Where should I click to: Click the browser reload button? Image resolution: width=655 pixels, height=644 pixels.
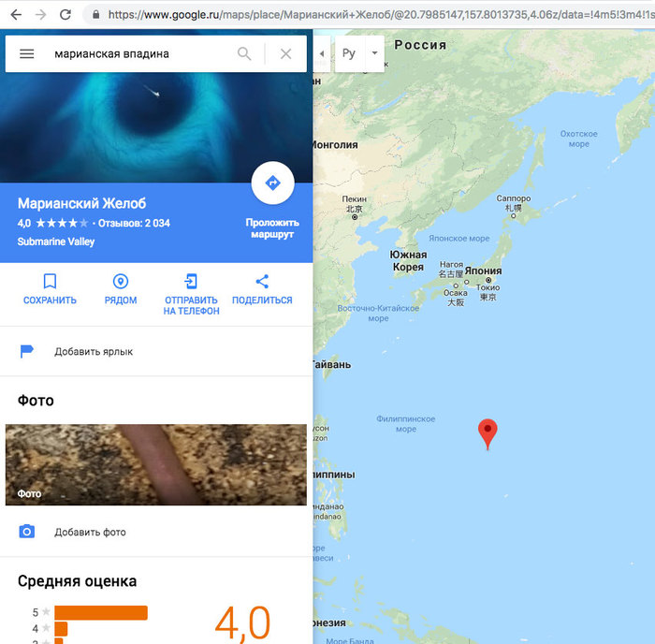(65, 15)
